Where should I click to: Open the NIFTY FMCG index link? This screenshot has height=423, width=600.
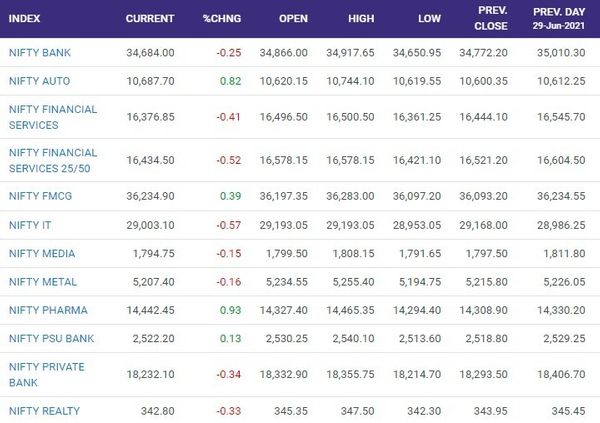click(x=40, y=196)
